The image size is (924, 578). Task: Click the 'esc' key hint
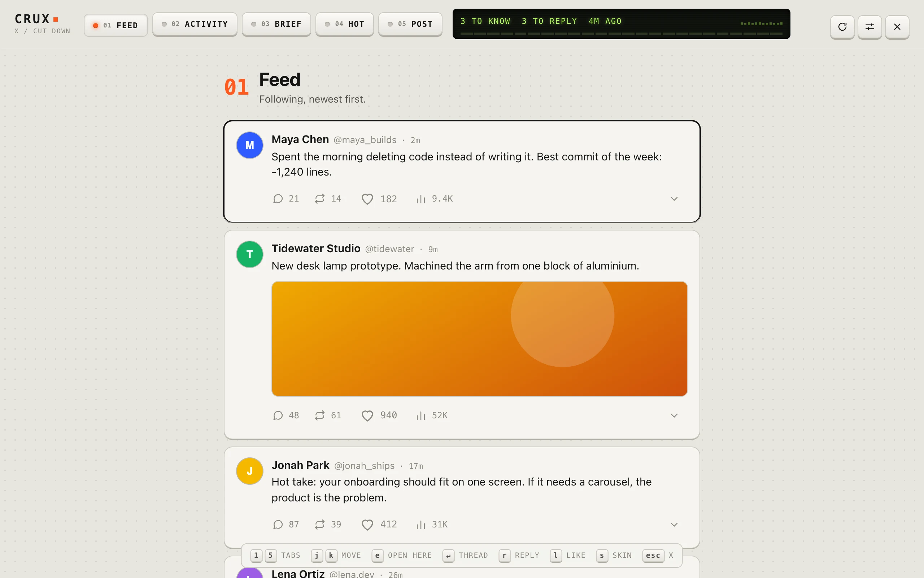click(x=653, y=556)
